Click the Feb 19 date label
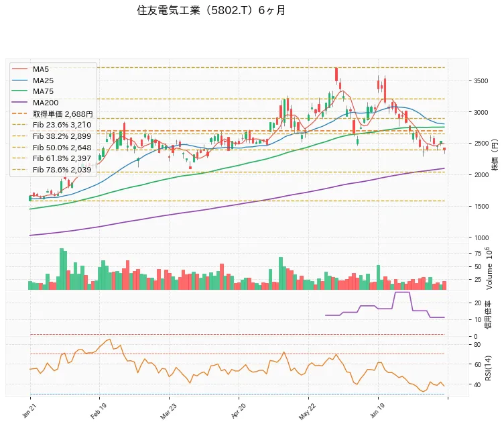Viewport: 504px width, 426px height. point(99,411)
